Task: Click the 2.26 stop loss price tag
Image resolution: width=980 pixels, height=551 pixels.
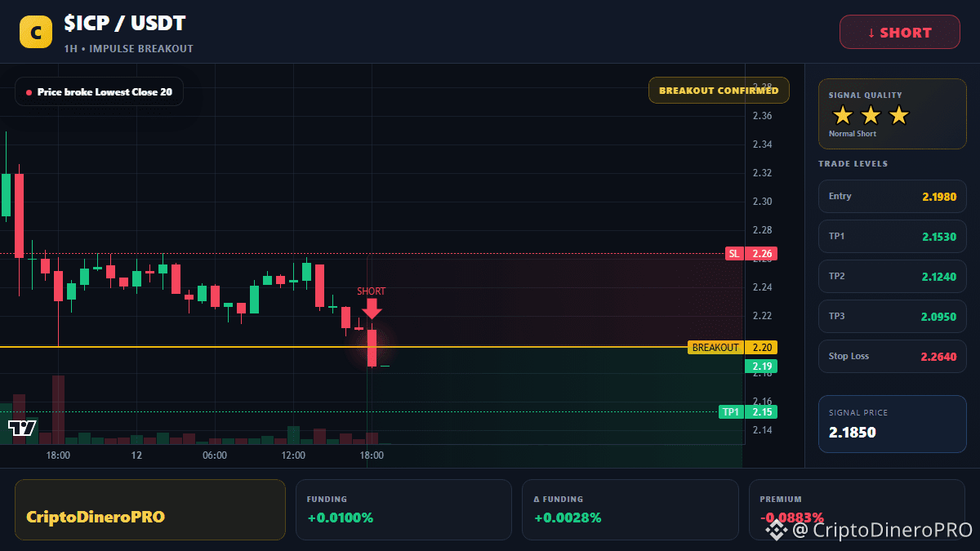Action: point(761,254)
